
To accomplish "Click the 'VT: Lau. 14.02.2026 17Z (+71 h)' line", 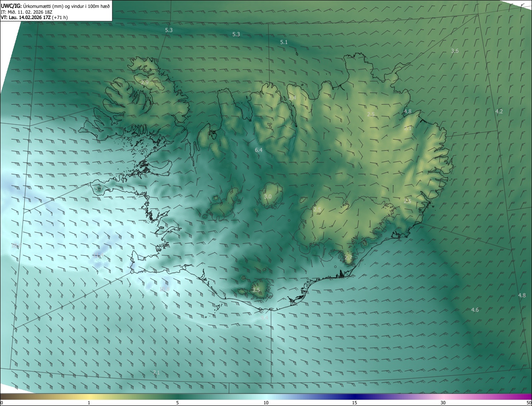I will pyautogui.click(x=34, y=17).
